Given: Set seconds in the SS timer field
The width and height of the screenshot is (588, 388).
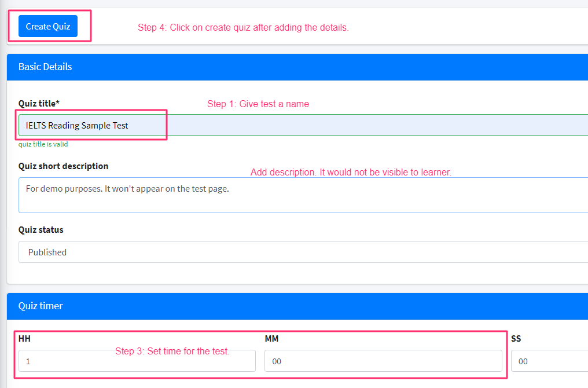Looking at the screenshot, I should (549, 361).
